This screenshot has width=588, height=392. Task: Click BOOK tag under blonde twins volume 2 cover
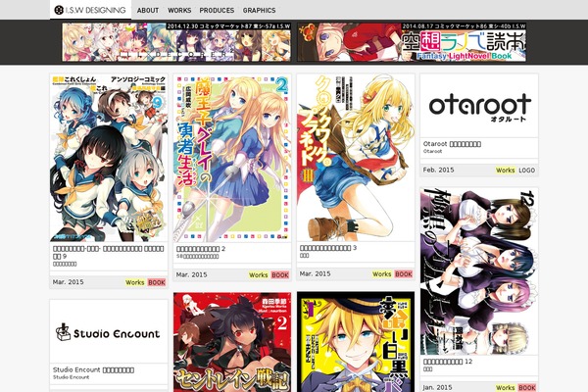click(280, 275)
